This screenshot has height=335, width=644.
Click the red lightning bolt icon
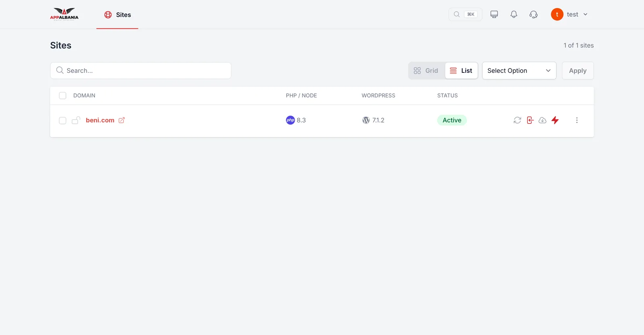555,120
